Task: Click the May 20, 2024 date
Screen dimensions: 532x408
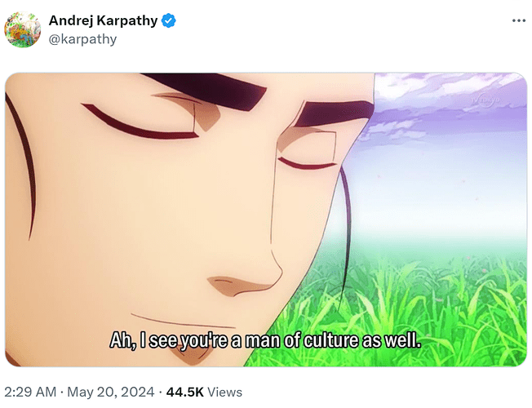Action: pyautogui.click(x=111, y=392)
